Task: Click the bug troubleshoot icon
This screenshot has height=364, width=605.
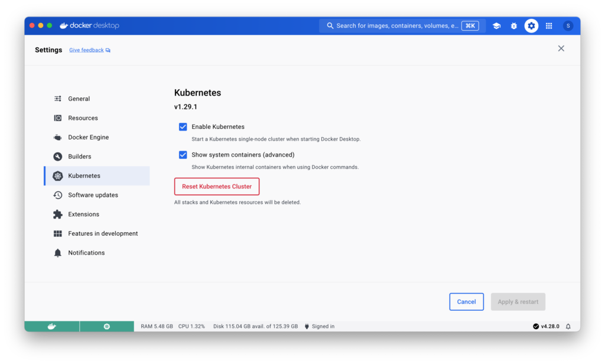Action: pyautogui.click(x=514, y=26)
